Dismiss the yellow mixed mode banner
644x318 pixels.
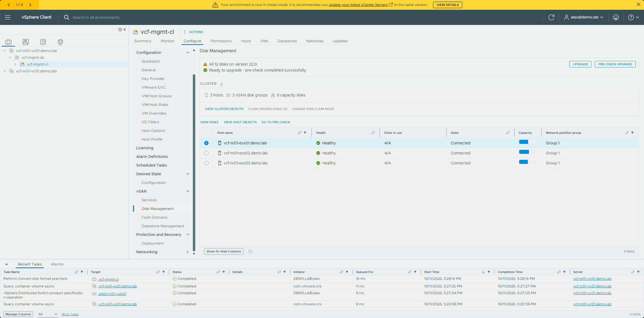(x=638, y=5)
